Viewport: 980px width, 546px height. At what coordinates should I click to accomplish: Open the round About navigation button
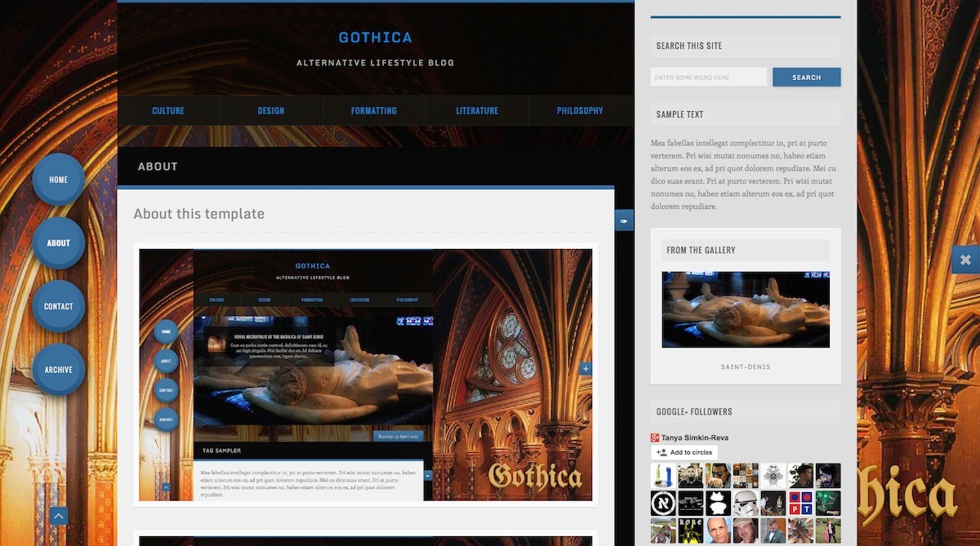(58, 243)
